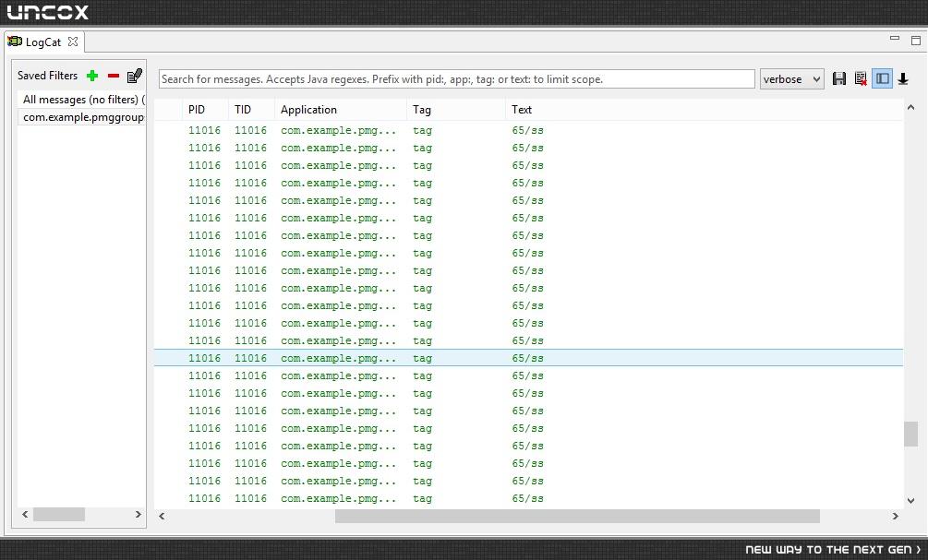Click the UNCOX logo in header
This screenshot has width=928, height=560.
pyautogui.click(x=48, y=12)
